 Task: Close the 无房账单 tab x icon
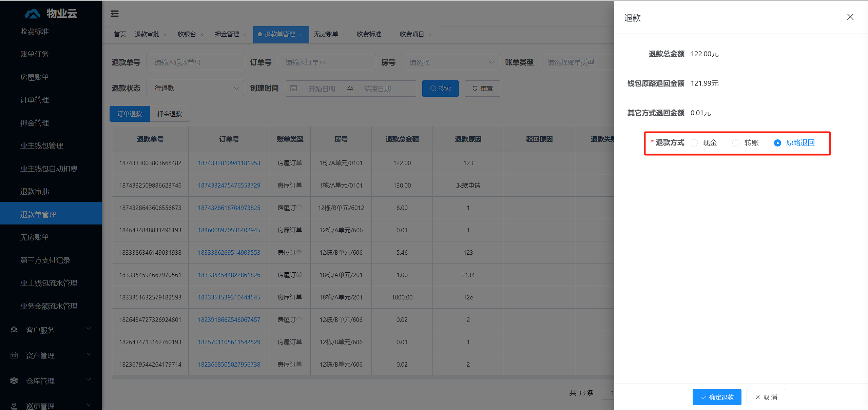(x=344, y=35)
